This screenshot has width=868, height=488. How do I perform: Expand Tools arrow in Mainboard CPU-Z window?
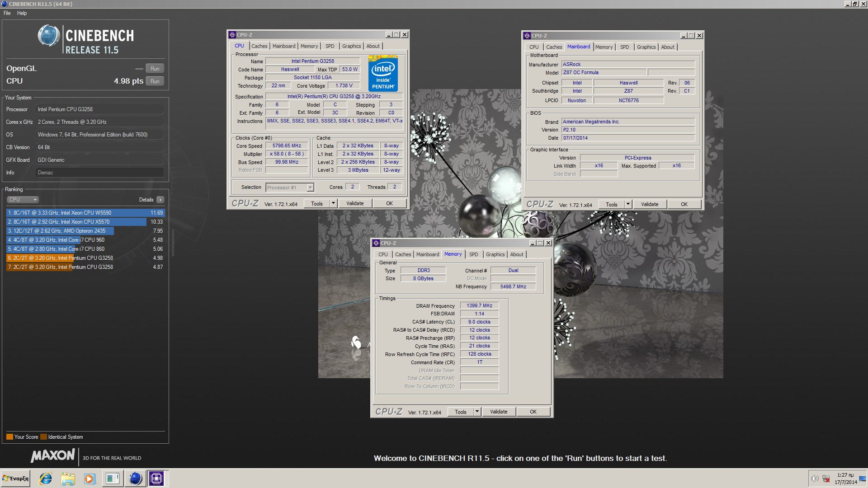coord(628,205)
